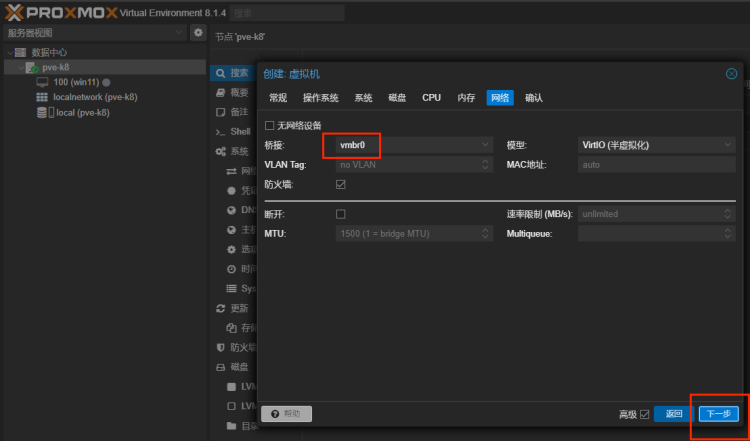Open 概要 summary book icon
Image resolution: width=750 pixels, height=441 pixels.
[221, 92]
